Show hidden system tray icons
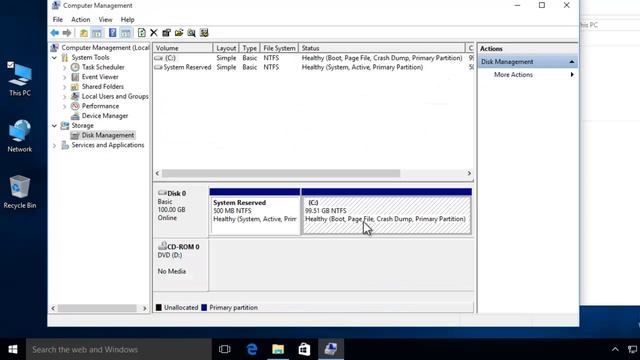Screen dimensions: 640x360 pos(615,349)
